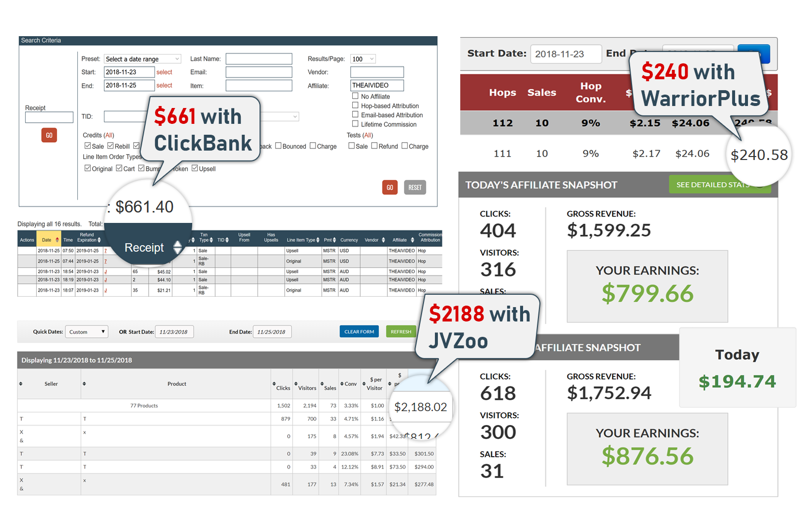The image size is (797, 532).
Task: Click the select link beside Start date
Action: coord(164,72)
